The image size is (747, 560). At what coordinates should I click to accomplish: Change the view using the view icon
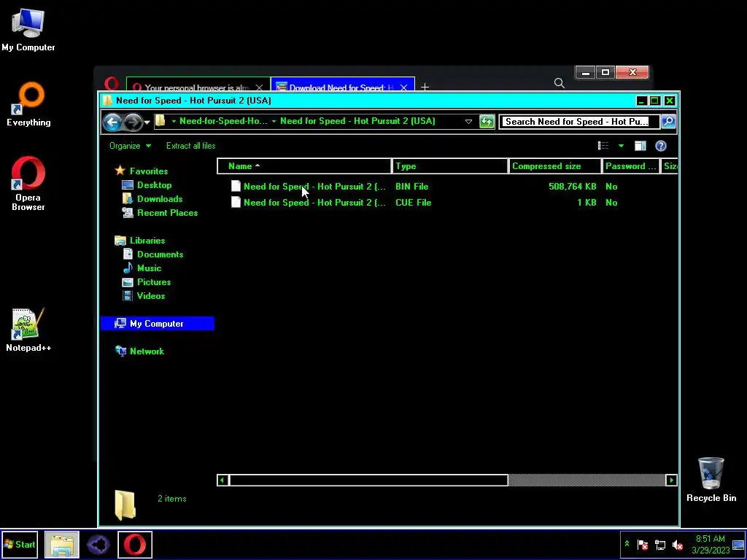[x=603, y=146]
